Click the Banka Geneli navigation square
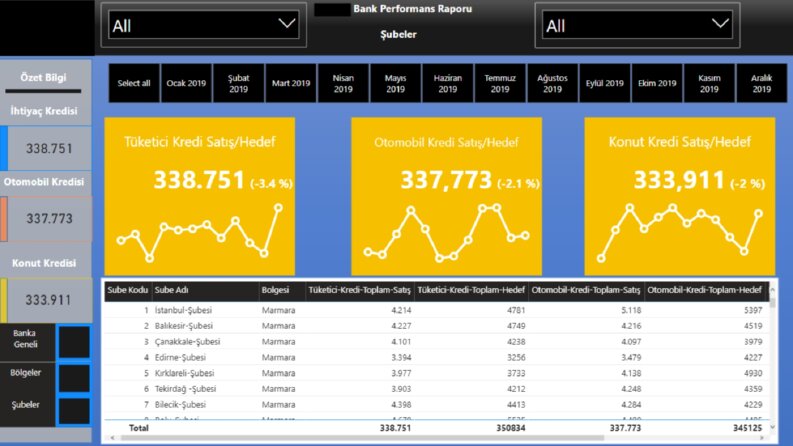This screenshot has height=446, width=793. click(74, 342)
